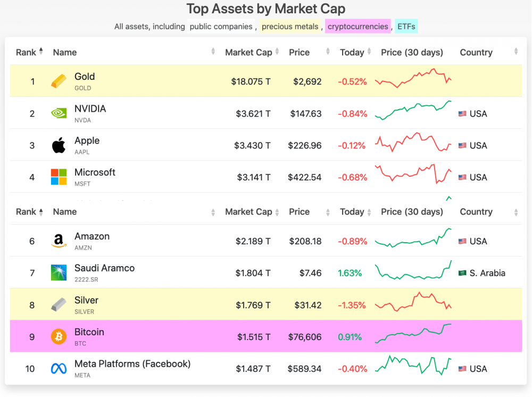Open the ETFs category tag
532x397 pixels.
[x=406, y=26]
